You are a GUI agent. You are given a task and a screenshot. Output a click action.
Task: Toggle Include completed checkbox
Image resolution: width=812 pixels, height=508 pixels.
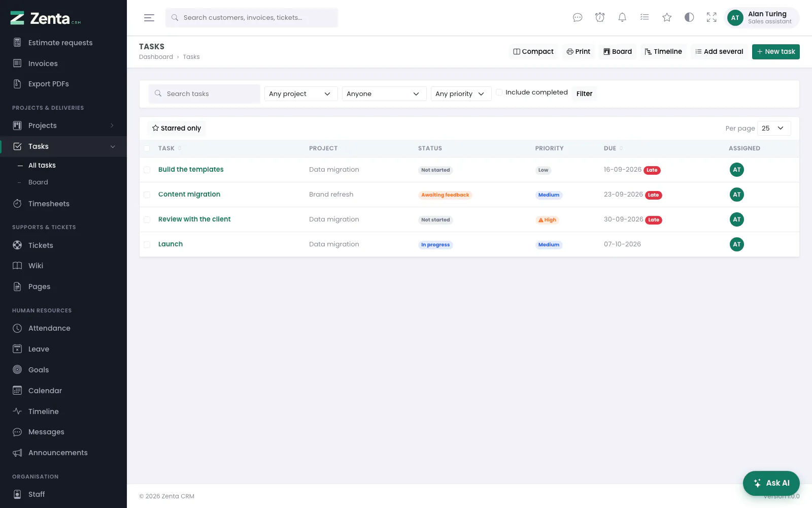pyautogui.click(x=499, y=92)
